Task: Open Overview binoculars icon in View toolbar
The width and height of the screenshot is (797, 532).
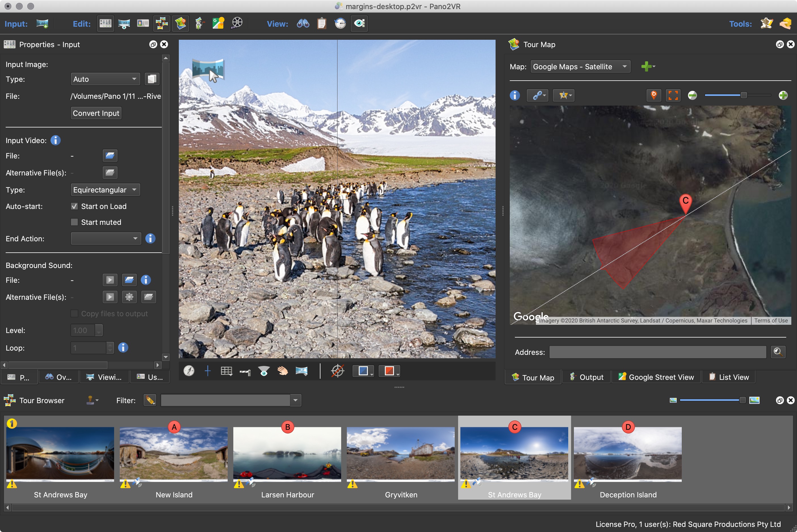Action: coord(303,23)
